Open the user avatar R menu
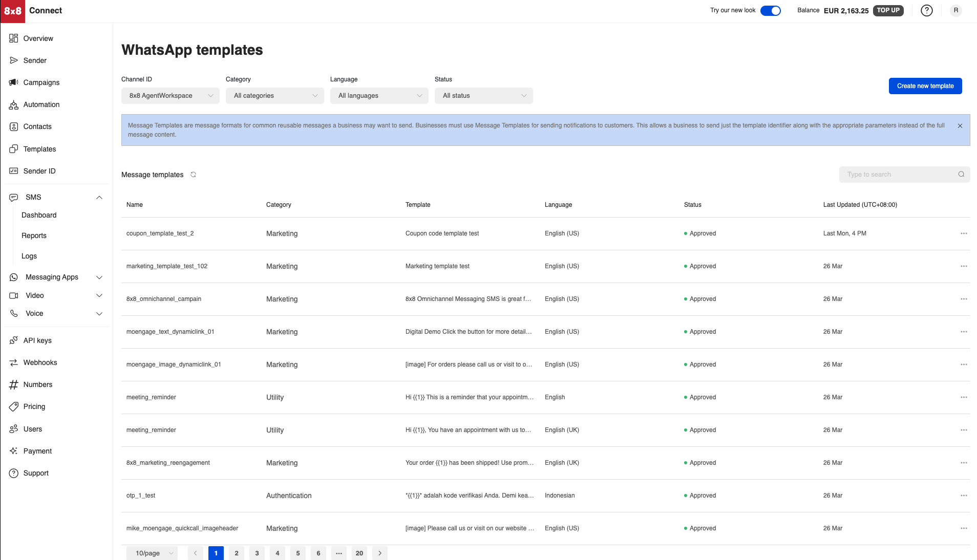Screen dimensions: 977x560 click(x=955, y=11)
